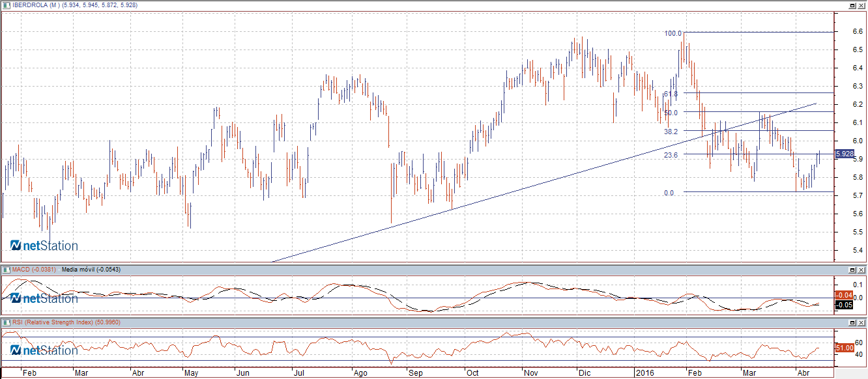Click the MACD value tag -0.04

click(844, 295)
